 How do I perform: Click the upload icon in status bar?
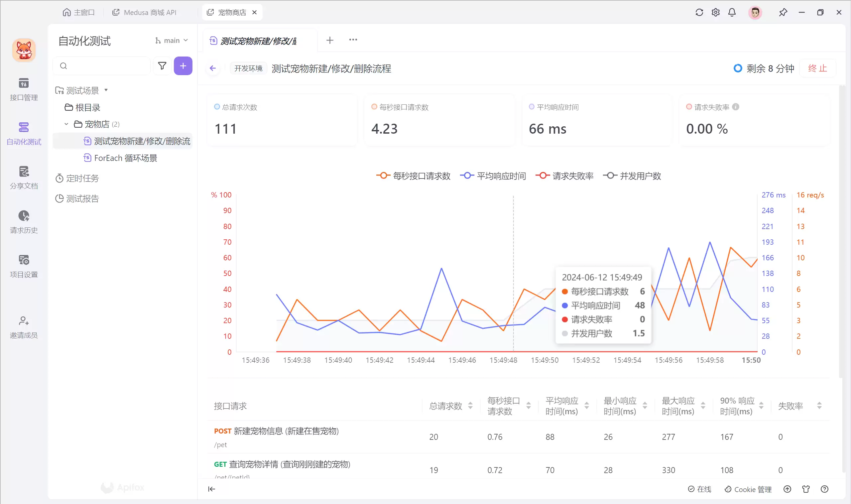(787, 489)
